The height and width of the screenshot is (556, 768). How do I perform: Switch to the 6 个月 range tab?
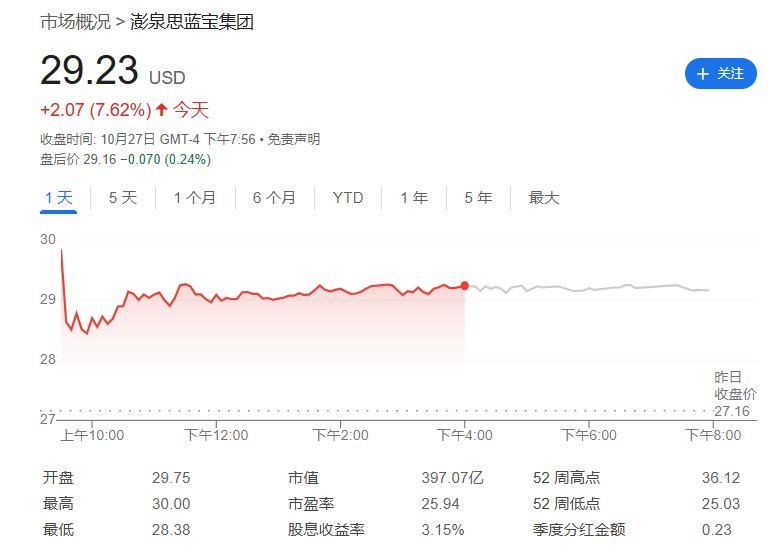pos(274,198)
